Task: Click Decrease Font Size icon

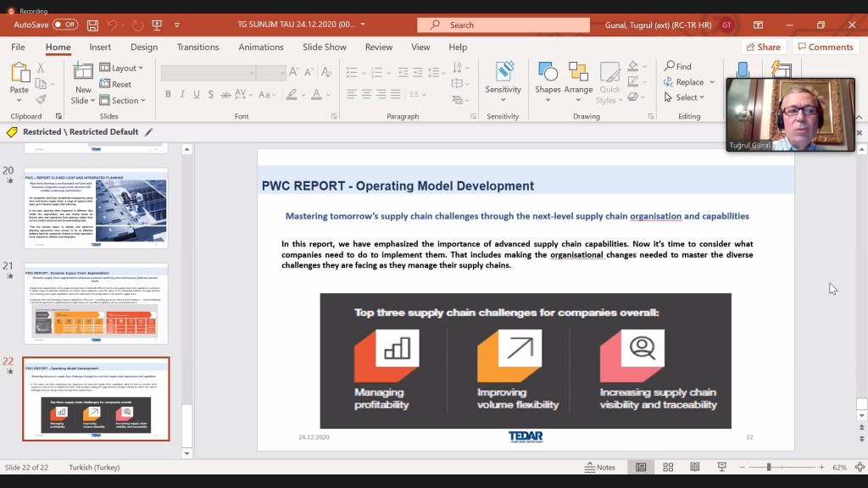Action: point(309,72)
